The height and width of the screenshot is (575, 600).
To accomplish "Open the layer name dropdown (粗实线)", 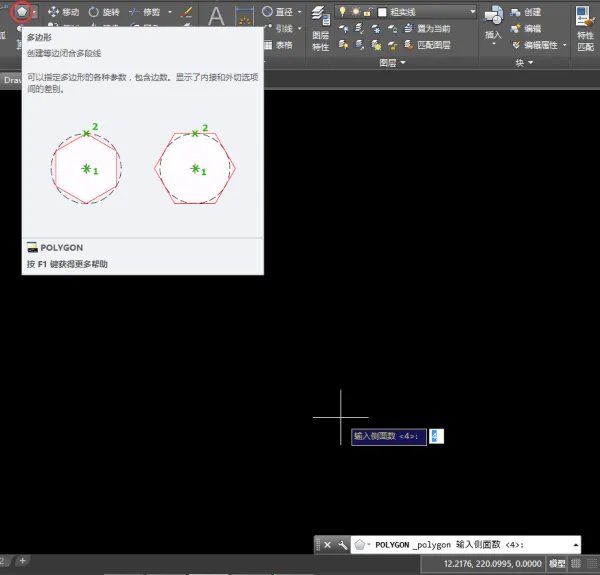I will pos(421,12).
